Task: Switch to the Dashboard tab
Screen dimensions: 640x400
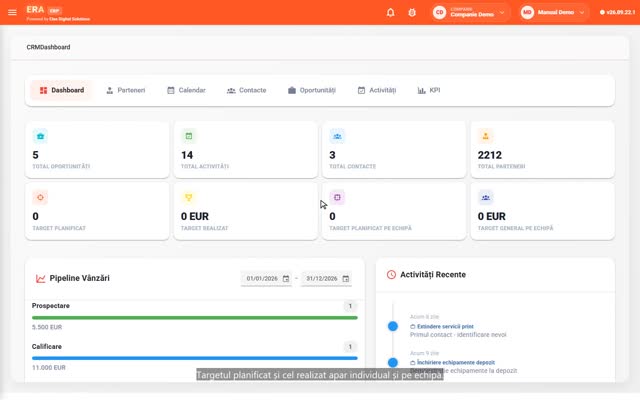Action: click(62, 90)
